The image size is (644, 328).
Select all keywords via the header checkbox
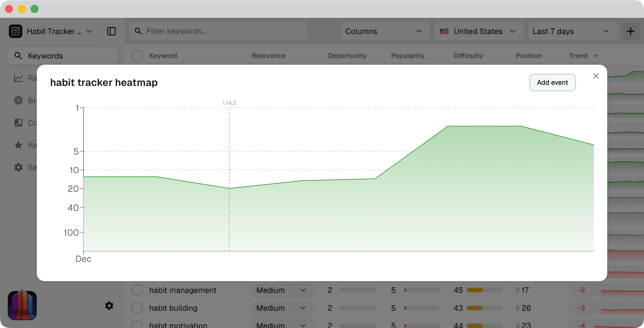point(137,56)
